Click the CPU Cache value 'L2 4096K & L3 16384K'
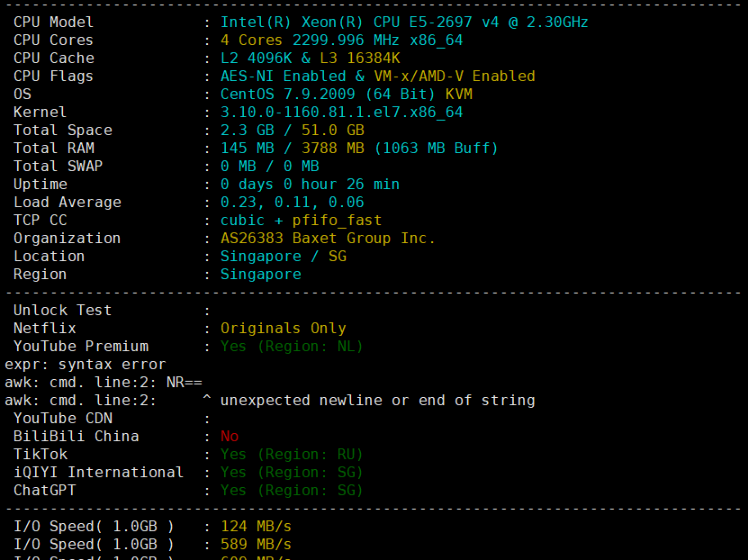This screenshot has width=748, height=560. 310,59
